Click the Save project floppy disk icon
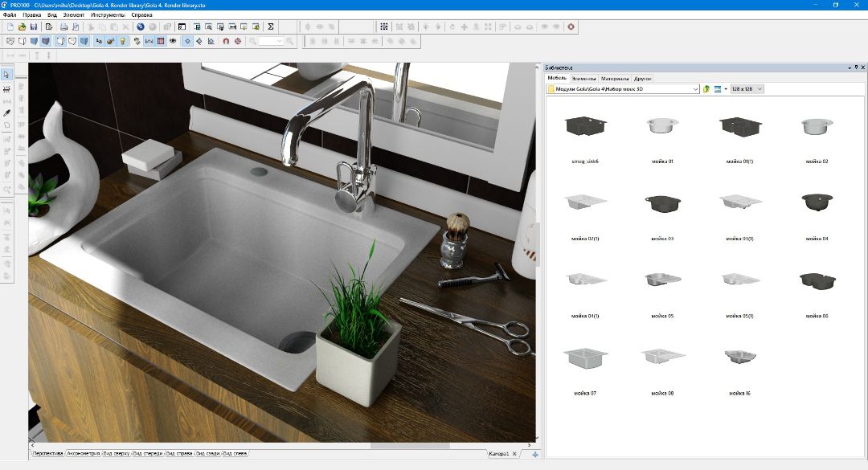This screenshot has height=470, width=868. pos(33,27)
